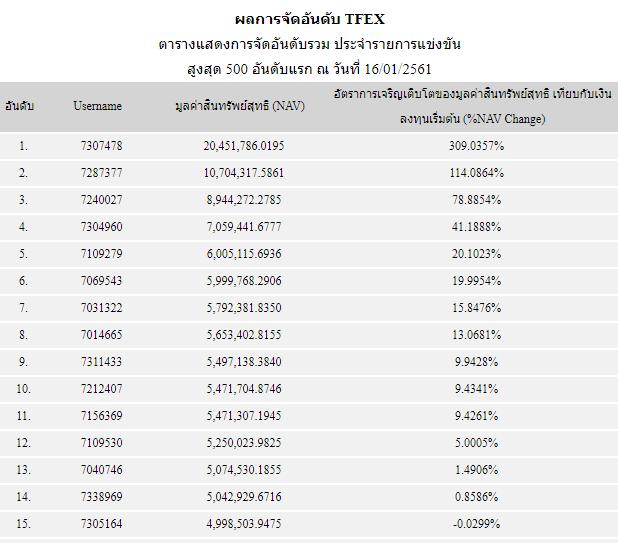Click the NAV column header
The image size is (618, 543).
[240, 106]
